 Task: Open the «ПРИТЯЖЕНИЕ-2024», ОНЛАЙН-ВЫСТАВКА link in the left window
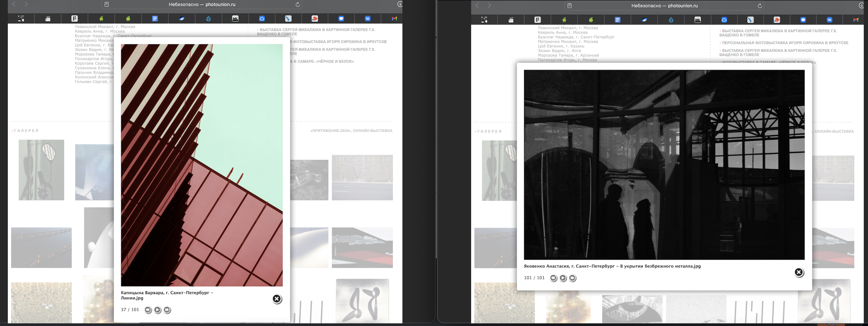coord(351,131)
